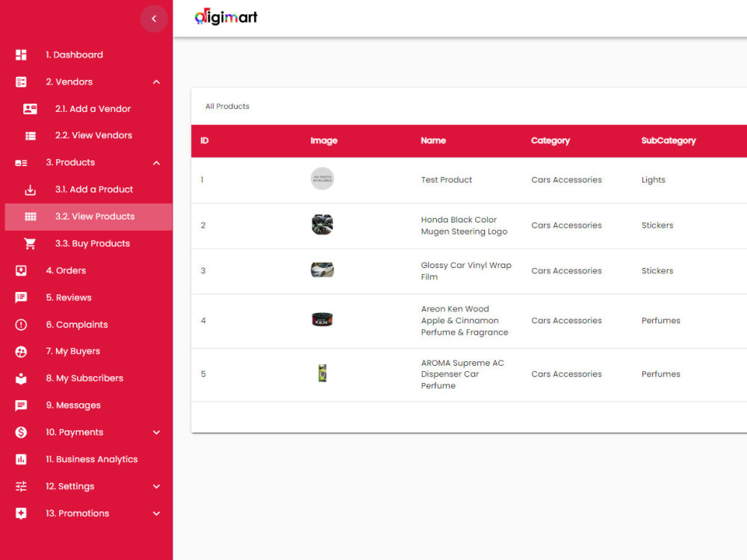The height and width of the screenshot is (560, 747).
Task: Click the Test Product placeholder image
Action: click(x=322, y=179)
